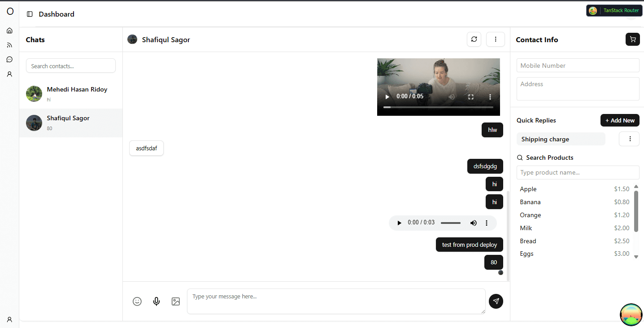
Task: Click the message text box
Action: (x=336, y=301)
